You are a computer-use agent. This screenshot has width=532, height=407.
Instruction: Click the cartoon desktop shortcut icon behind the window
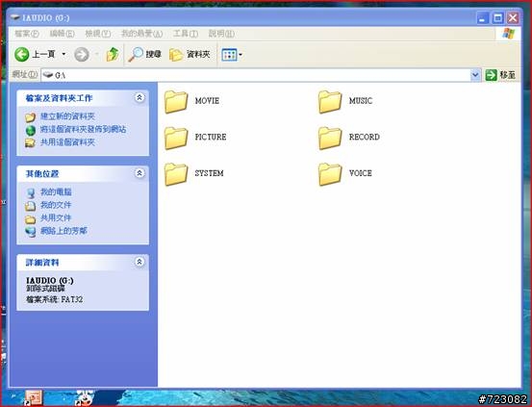pos(85,397)
